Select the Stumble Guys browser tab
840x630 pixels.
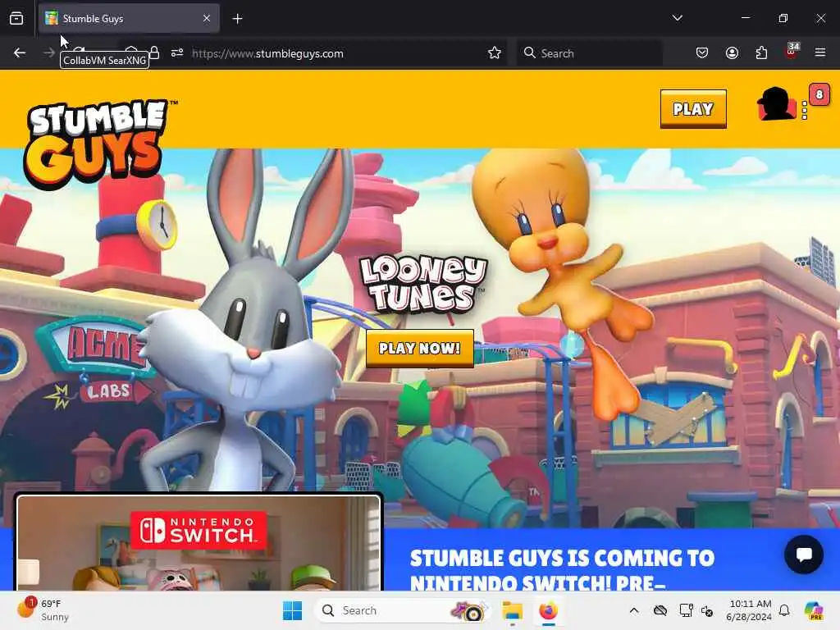click(129, 18)
